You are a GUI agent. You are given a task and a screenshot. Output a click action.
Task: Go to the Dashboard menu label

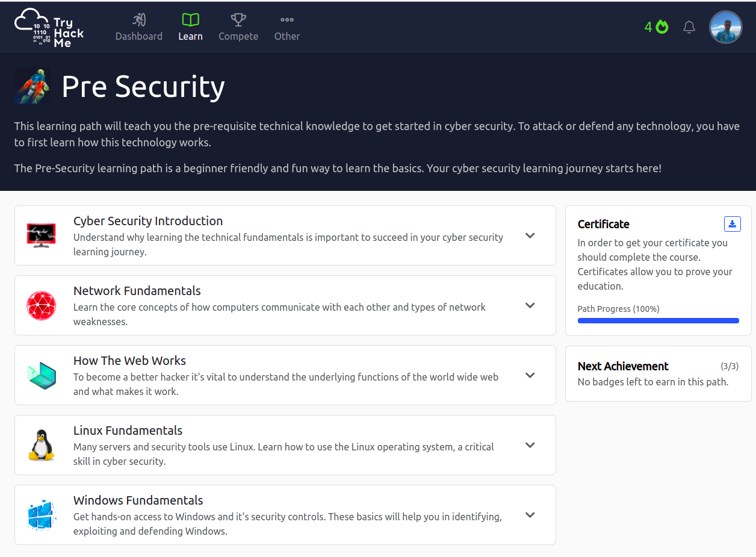pyautogui.click(x=139, y=36)
